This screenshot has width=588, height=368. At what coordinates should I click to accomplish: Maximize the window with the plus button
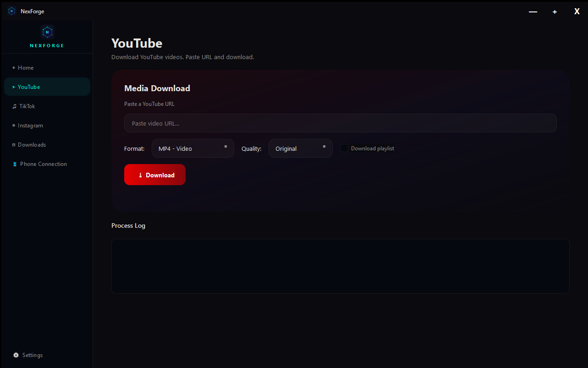coord(555,11)
